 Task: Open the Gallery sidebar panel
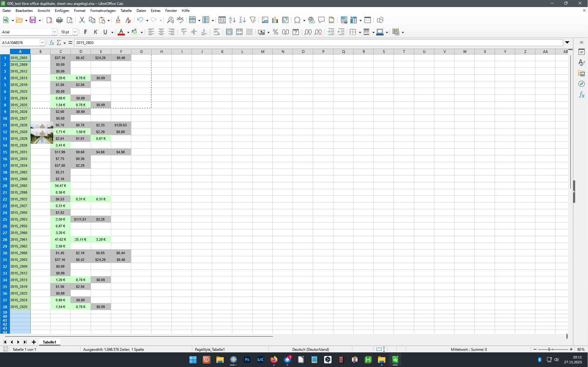pos(581,73)
